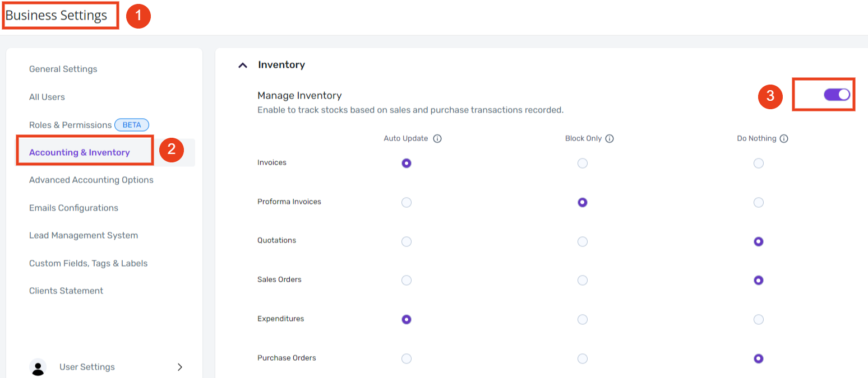Collapse the Inventory section chevron
The width and height of the screenshot is (868, 378).
(243, 66)
